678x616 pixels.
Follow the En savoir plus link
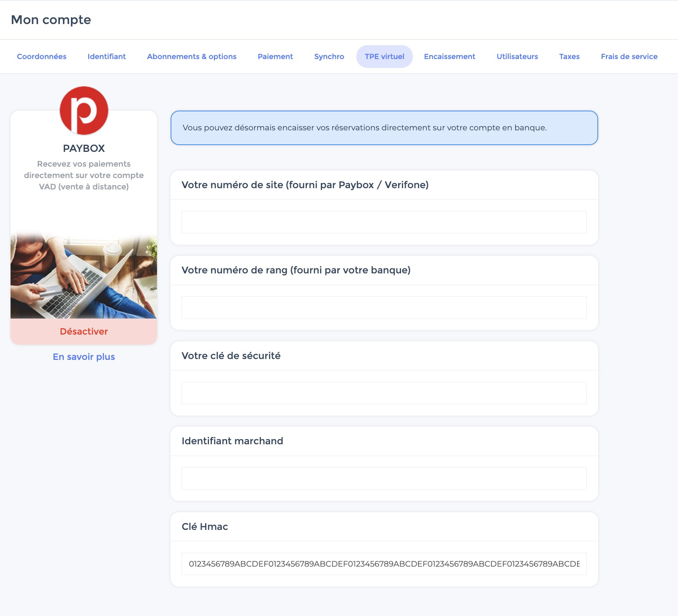[x=84, y=357]
